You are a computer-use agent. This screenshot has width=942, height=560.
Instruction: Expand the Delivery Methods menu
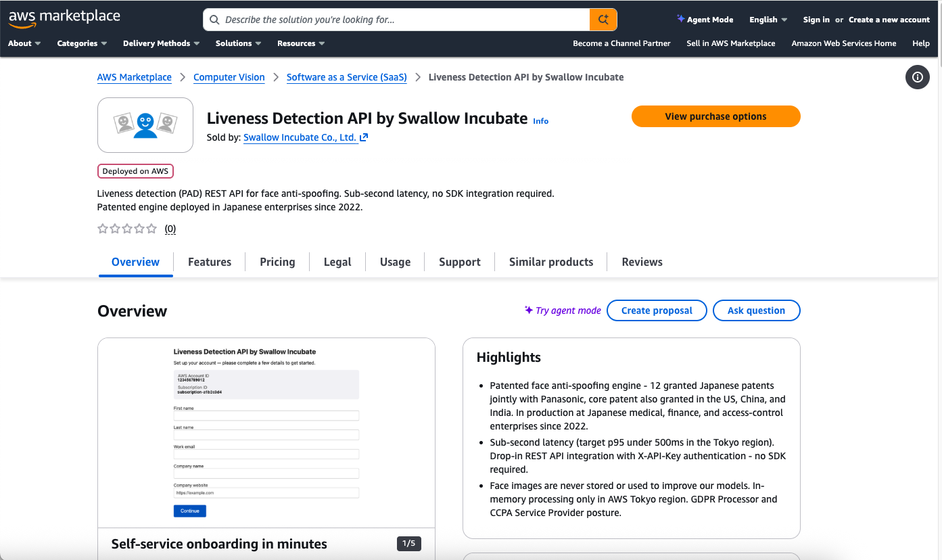[x=161, y=43]
